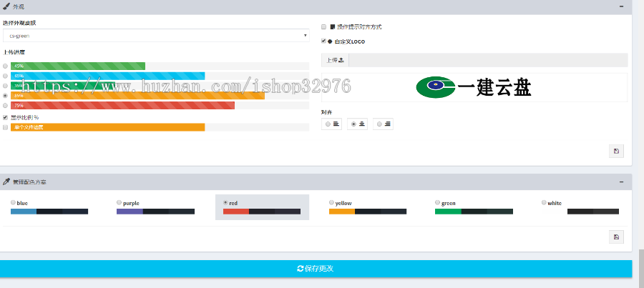Select the green color scheme radio

(x=437, y=202)
